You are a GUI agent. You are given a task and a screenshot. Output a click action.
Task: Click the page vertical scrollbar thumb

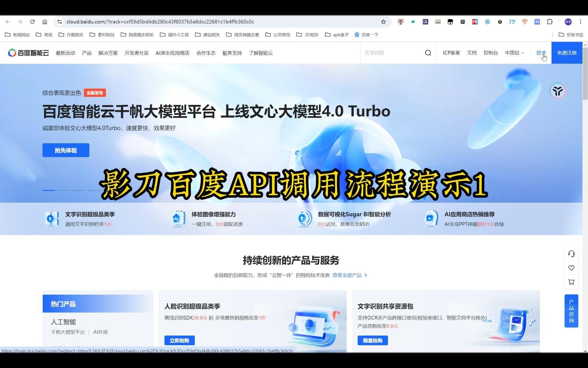click(x=585, y=73)
